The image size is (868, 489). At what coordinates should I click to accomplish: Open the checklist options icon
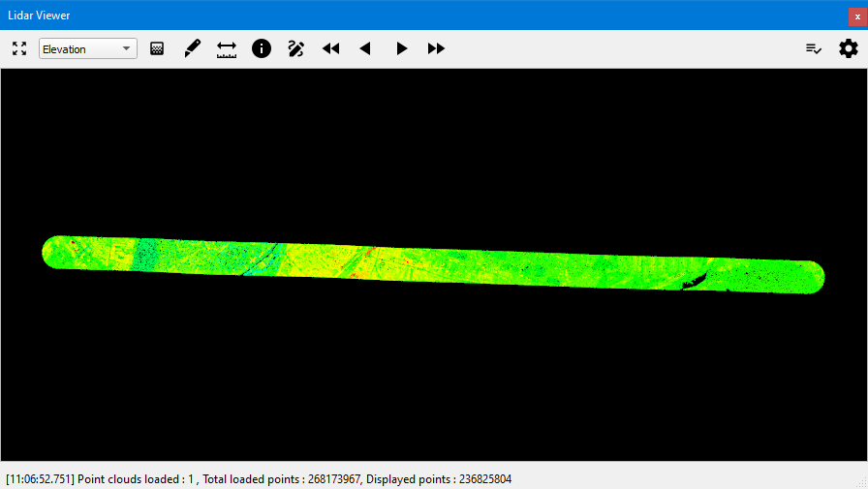(814, 48)
